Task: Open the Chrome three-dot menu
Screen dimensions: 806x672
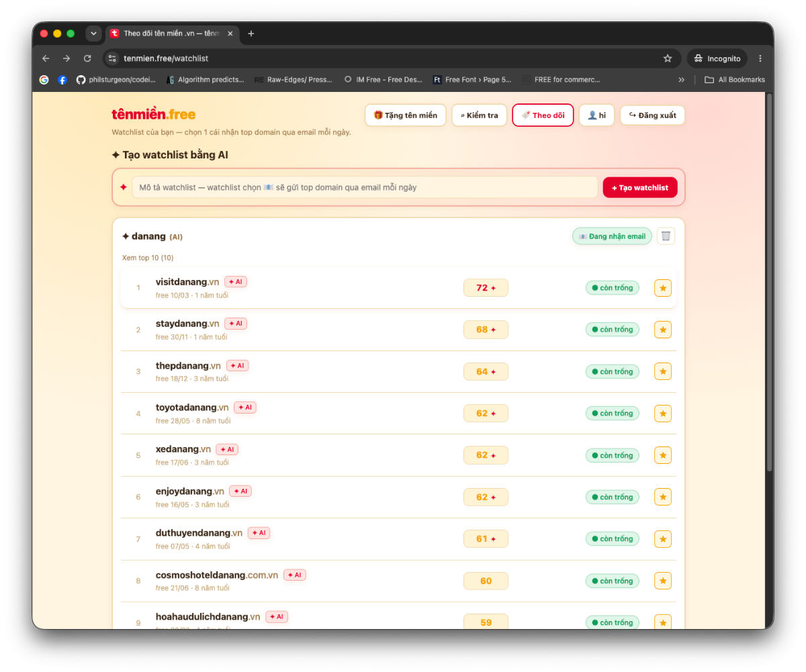Action: [x=760, y=58]
